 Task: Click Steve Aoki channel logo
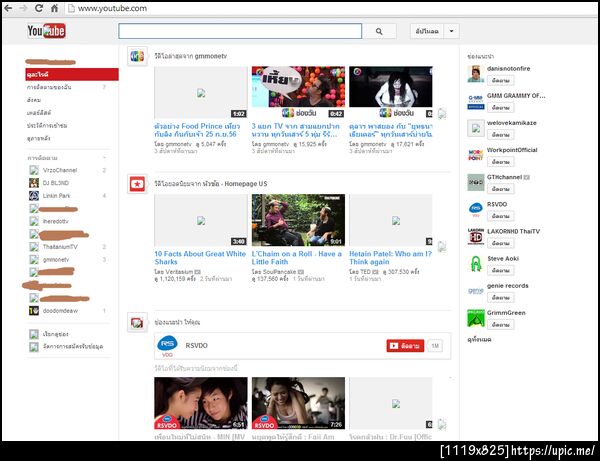point(476,264)
